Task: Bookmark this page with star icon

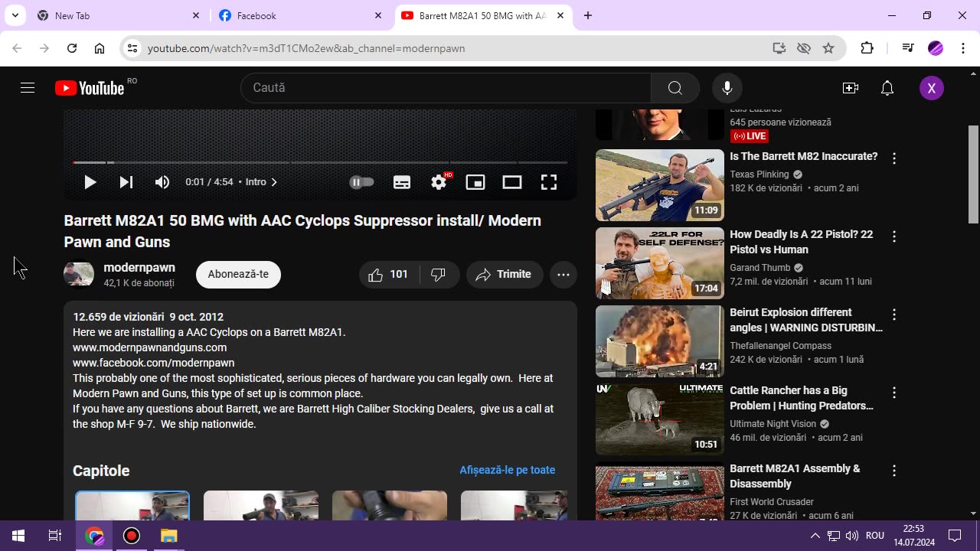Action: [828, 48]
